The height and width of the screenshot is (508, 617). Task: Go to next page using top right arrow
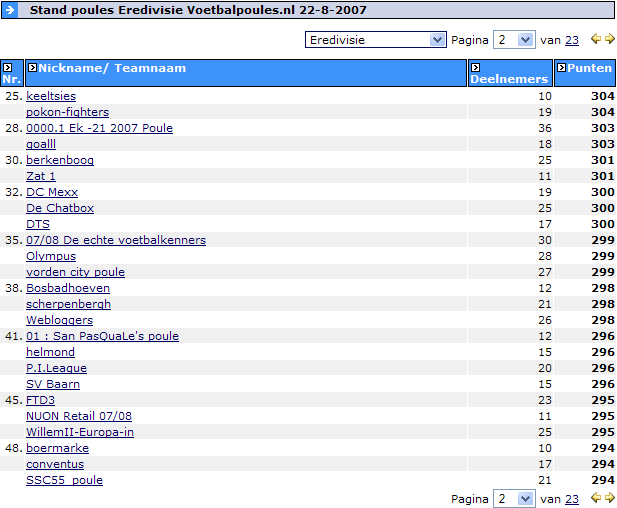tap(610, 40)
